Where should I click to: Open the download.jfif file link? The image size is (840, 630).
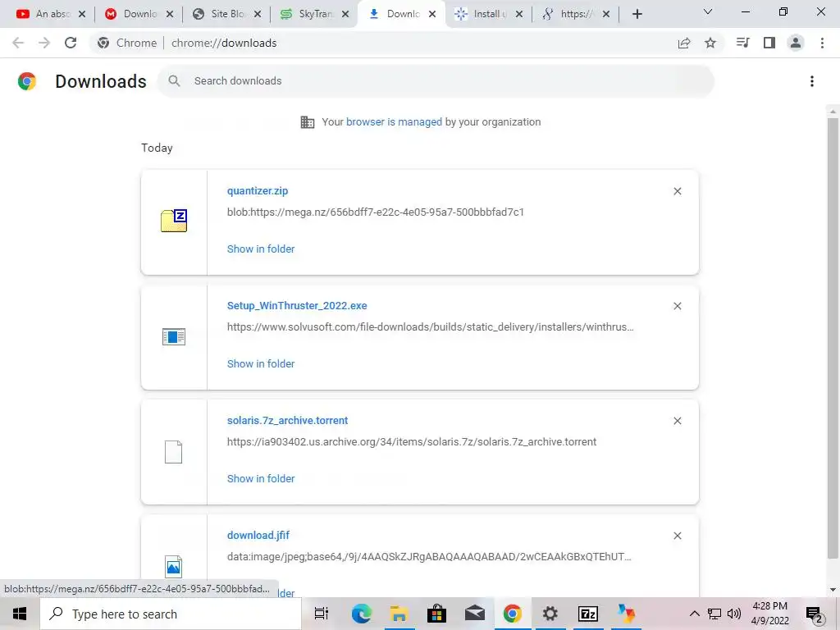click(258, 535)
